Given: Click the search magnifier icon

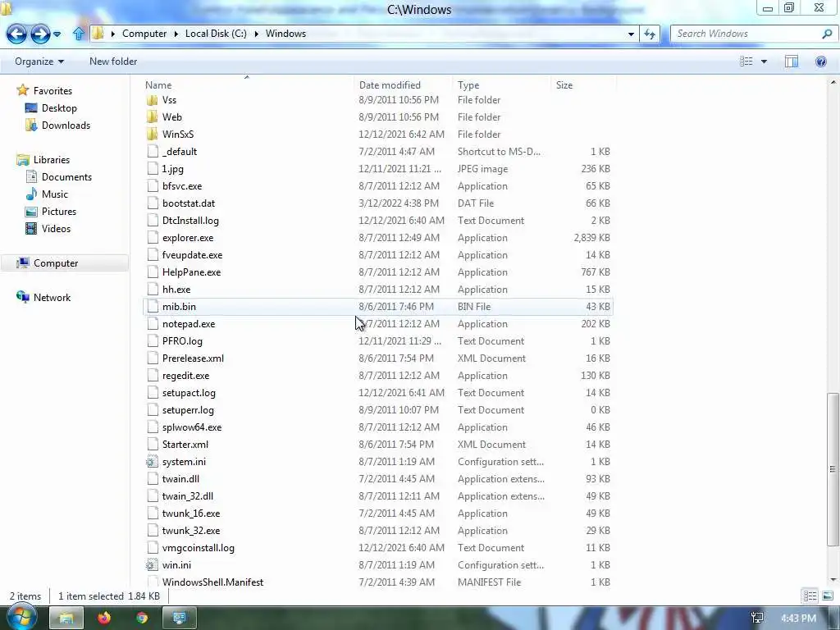Looking at the screenshot, I should [x=827, y=34].
